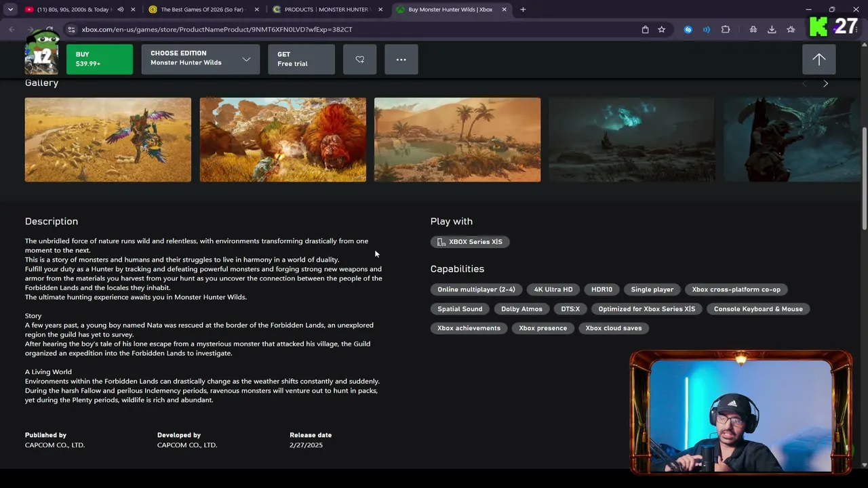Screen dimensions: 868x488
Task: Click publisher name under Published by
Action: pyautogui.click(x=55, y=445)
